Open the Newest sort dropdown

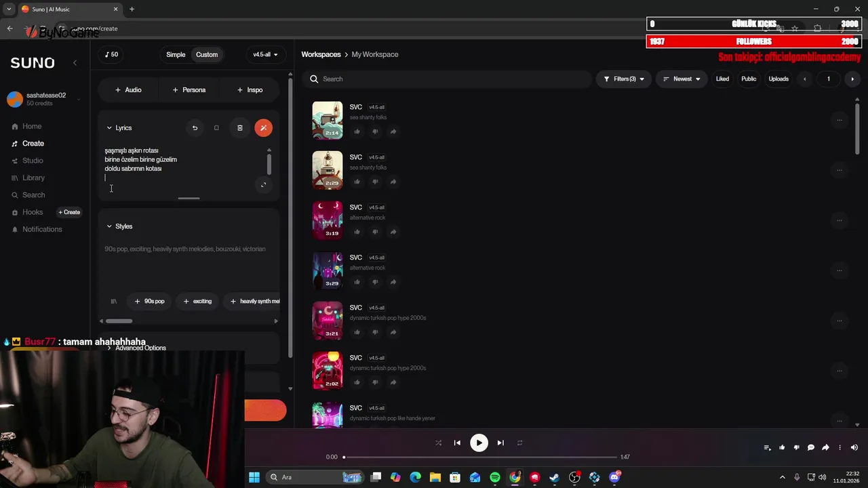682,79
